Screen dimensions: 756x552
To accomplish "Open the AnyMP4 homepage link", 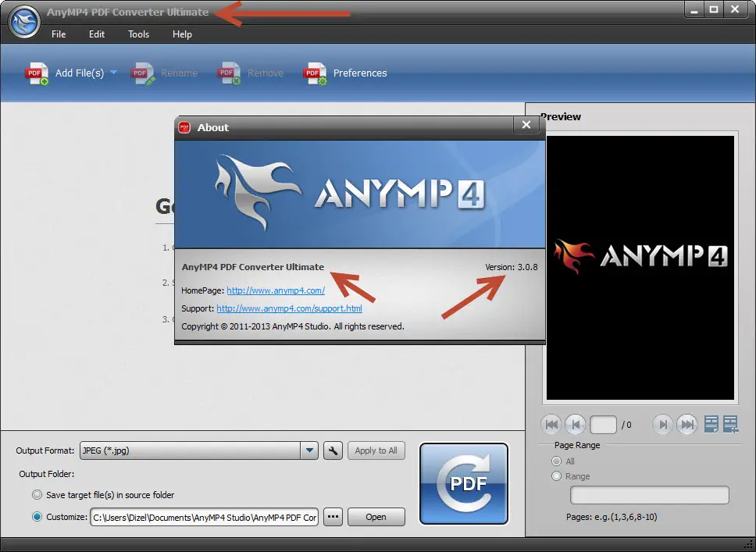I will click(x=276, y=290).
